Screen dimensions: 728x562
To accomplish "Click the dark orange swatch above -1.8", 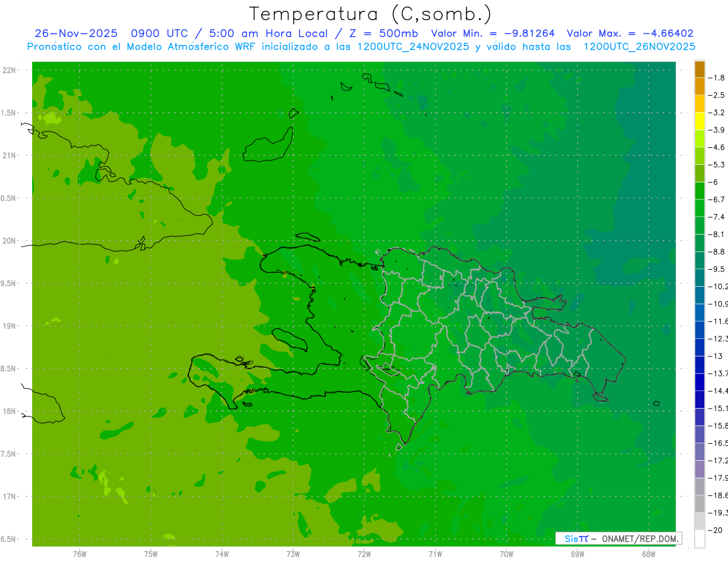I will click(699, 69).
